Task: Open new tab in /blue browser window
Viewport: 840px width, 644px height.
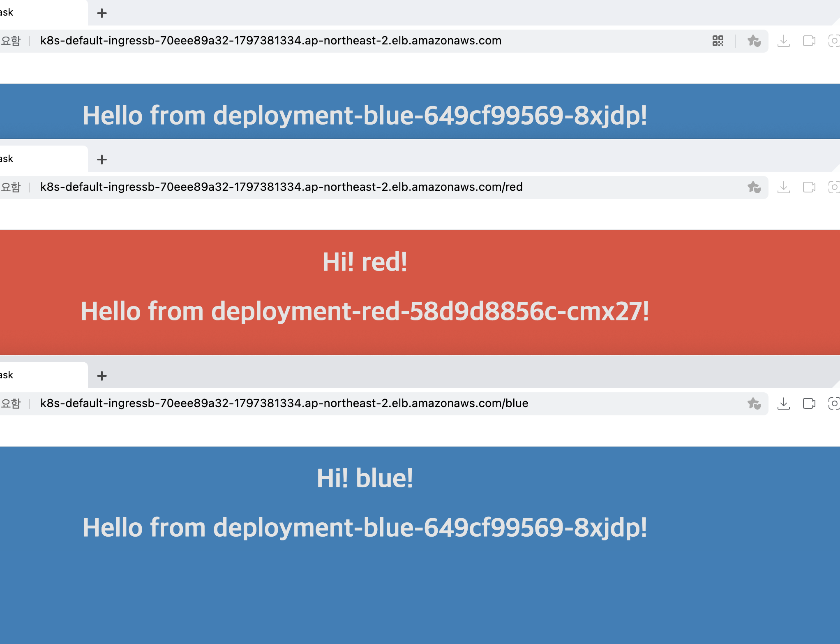Action: [x=102, y=376]
